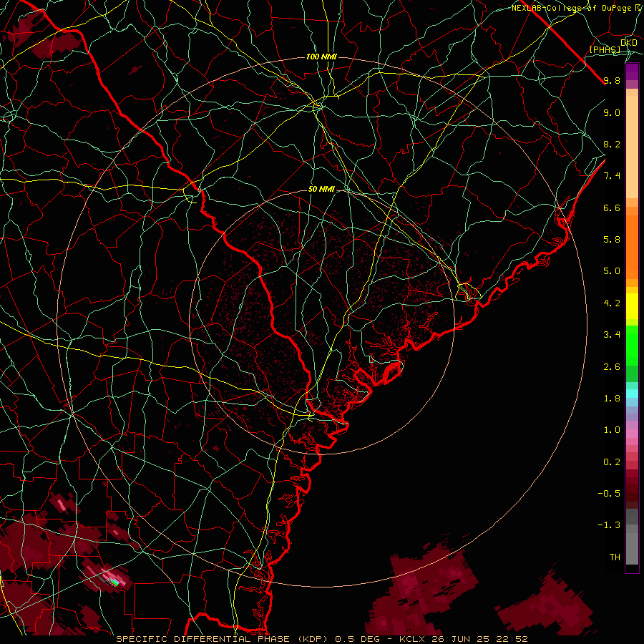The width and height of the screenshot is (644, 644).
Task: Click the 50 NMI range ring label
Action: point(321,190)
